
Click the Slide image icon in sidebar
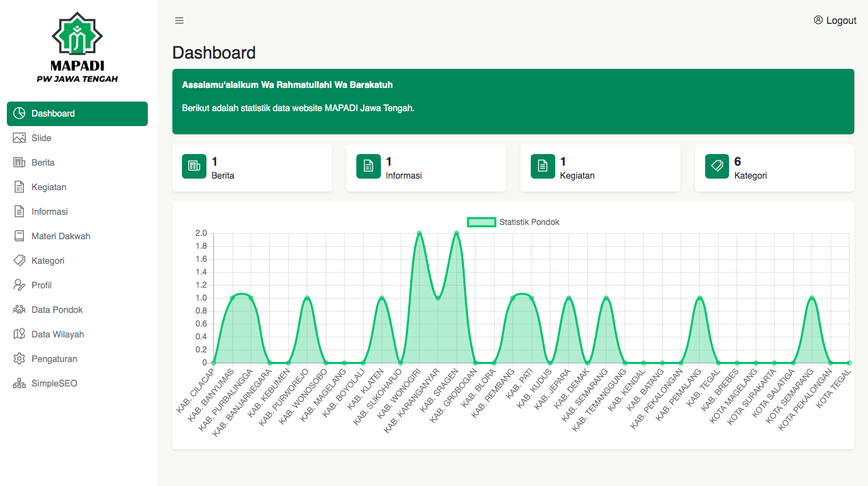click(19, 138)
